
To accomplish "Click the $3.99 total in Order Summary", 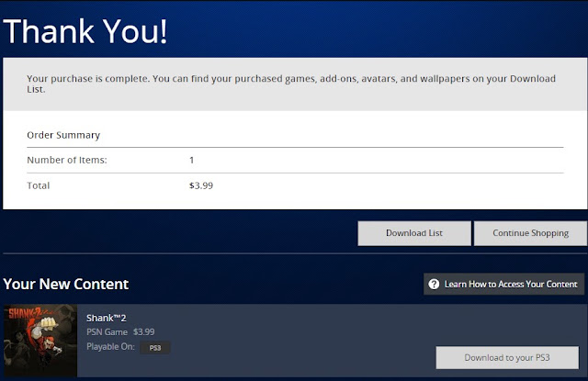I will click(201, 185).
